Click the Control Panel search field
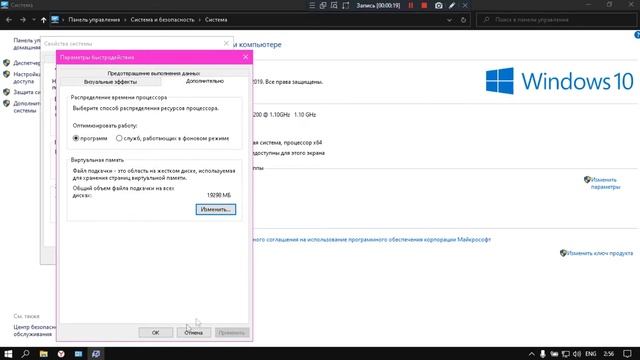Image resolution: width=640 pixels, height=360 pixels. (557, 20)
